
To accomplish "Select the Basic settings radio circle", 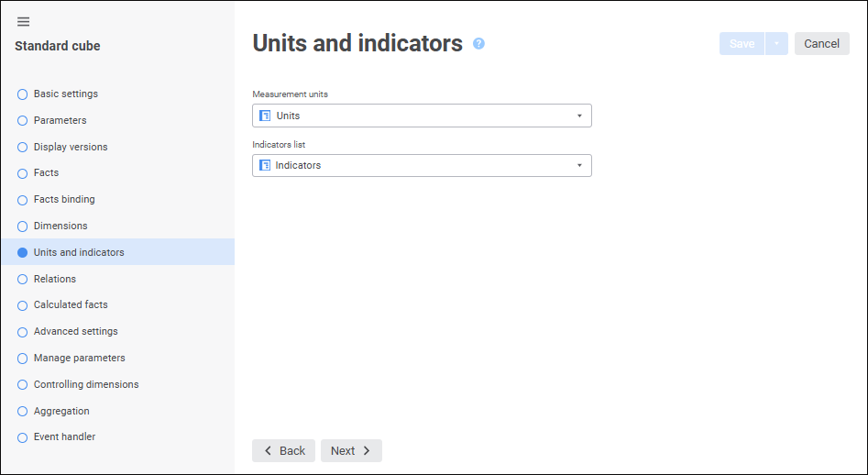I will (22, 94).
